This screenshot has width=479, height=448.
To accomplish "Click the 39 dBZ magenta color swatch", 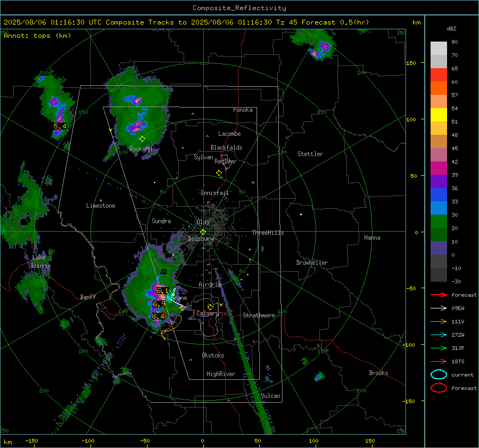I will pyautogui.click(x=439, y=168).
